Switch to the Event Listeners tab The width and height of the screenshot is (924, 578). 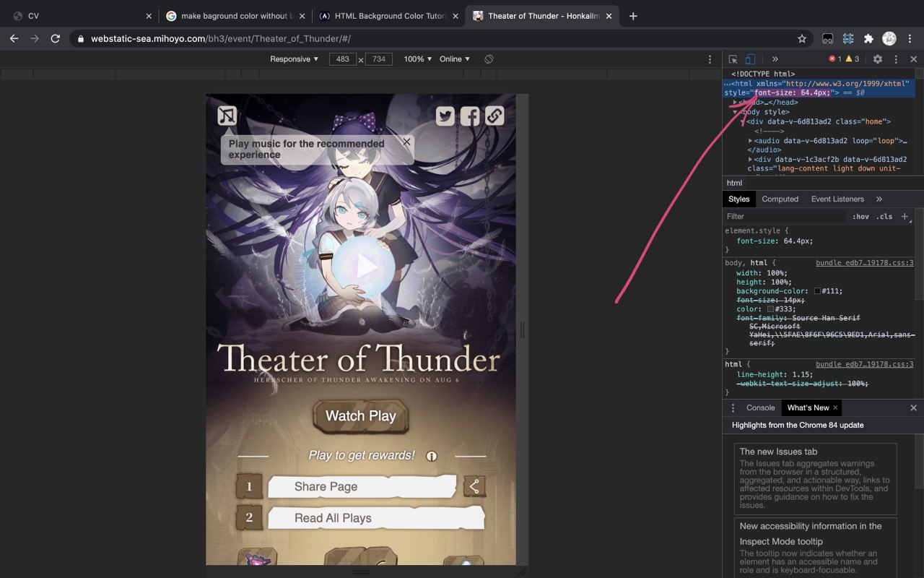click(837, 199)
